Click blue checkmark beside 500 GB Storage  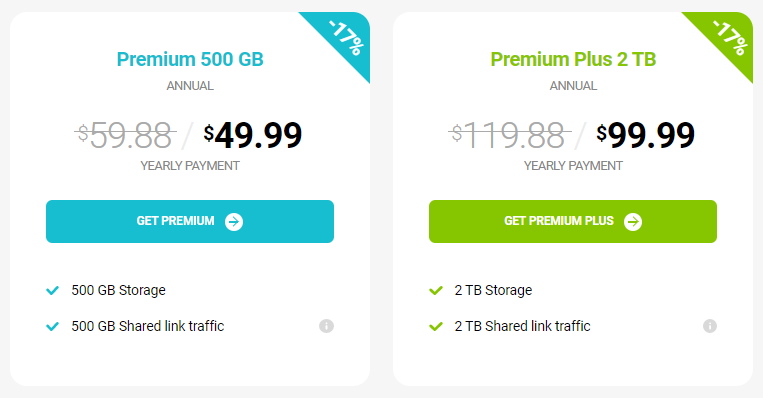[52, 290]
